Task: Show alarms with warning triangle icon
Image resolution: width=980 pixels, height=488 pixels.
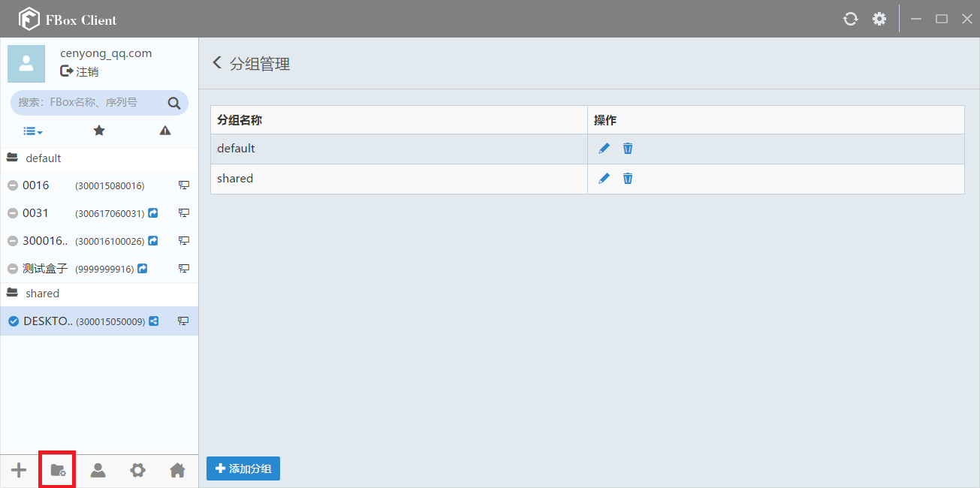Action: click(165, 131)
